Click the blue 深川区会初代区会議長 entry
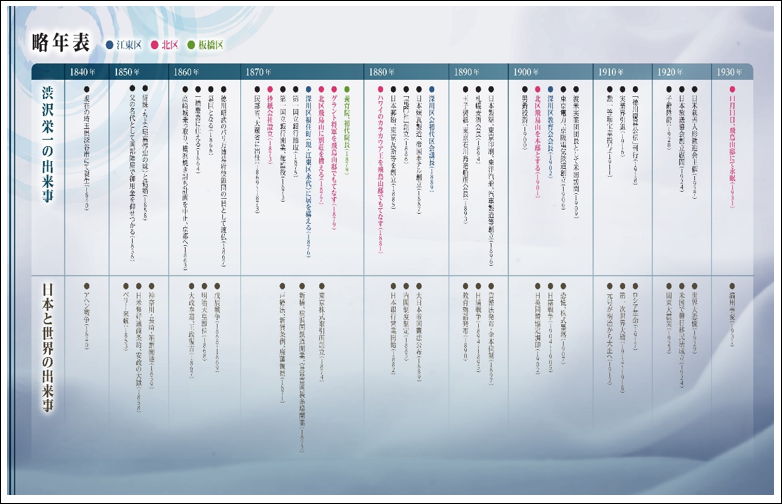This screenshot has width=782, height=504. click(x=432, y=139)
